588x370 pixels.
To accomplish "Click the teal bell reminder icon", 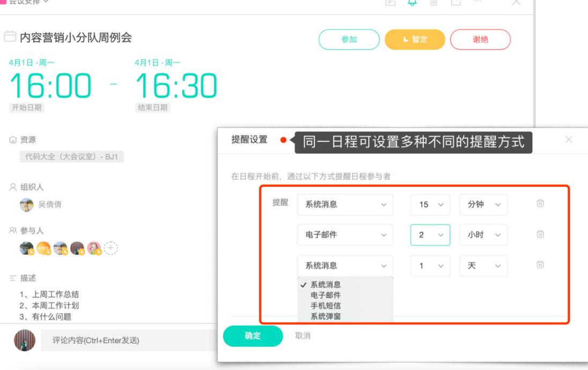I will [x=412, y=2].
